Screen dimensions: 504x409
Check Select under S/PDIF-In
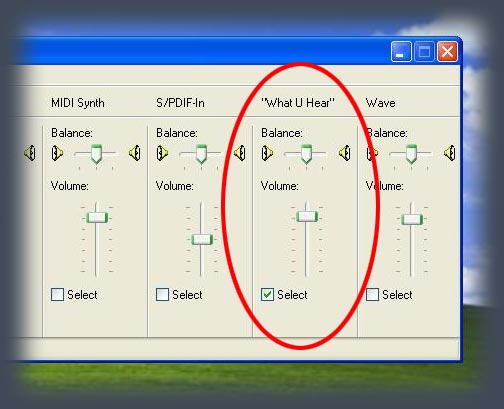pyautogui.click(x=162, y=295)
